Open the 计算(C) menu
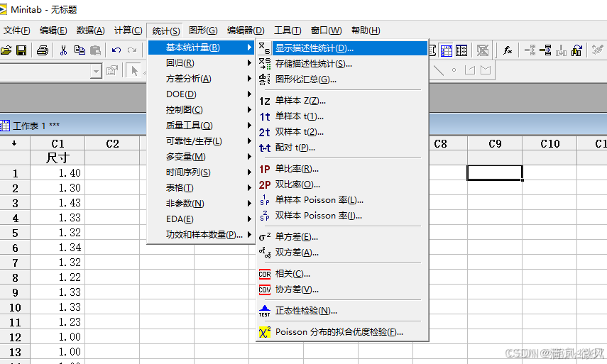Image resolution: width=607 pixels, height=364 pixels. coord(128,31)
